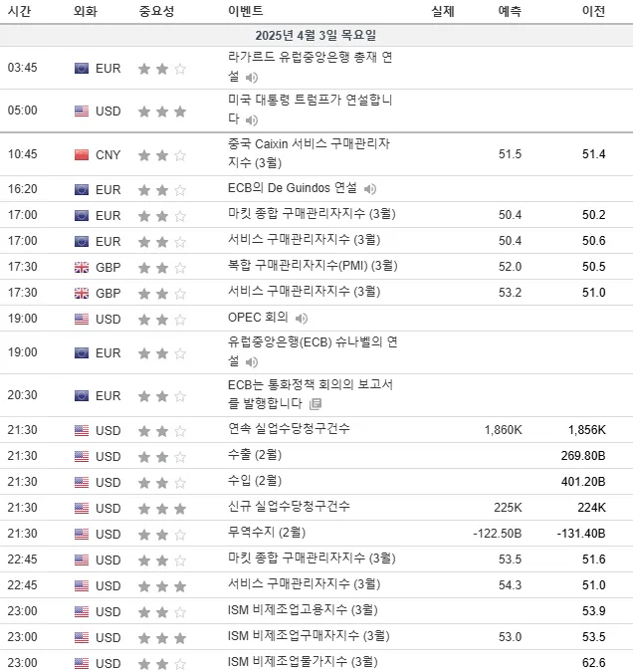The width and height of the screenshot is (633, 672).
Task: Open the OPEC 회의 event link
Action: click(258, 318)
